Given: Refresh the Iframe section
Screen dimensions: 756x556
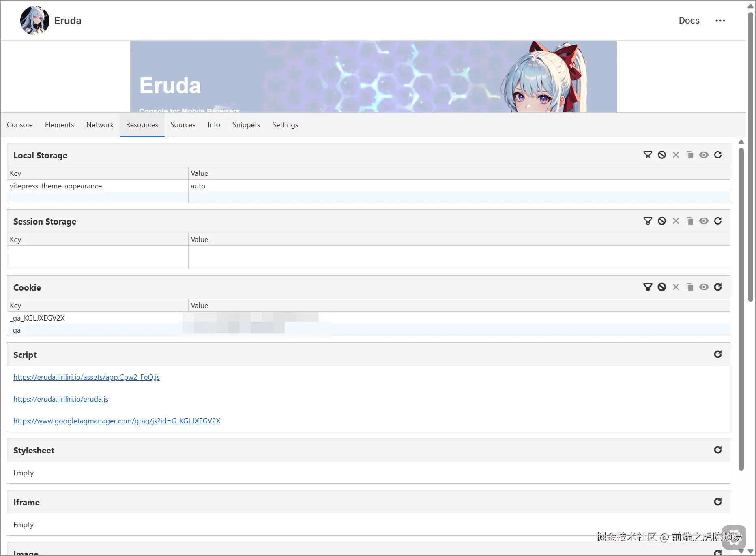Looking at the screenshot, I should (x=718, y=502).
